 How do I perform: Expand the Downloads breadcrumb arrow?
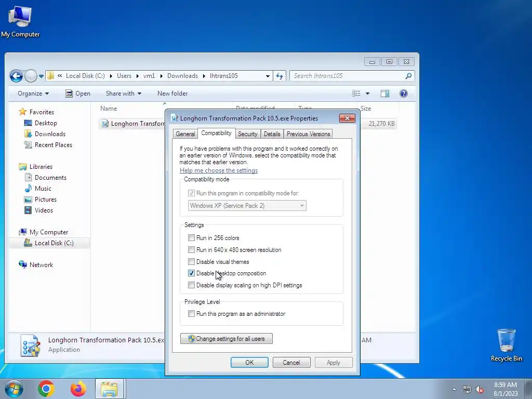click(204, 76)
